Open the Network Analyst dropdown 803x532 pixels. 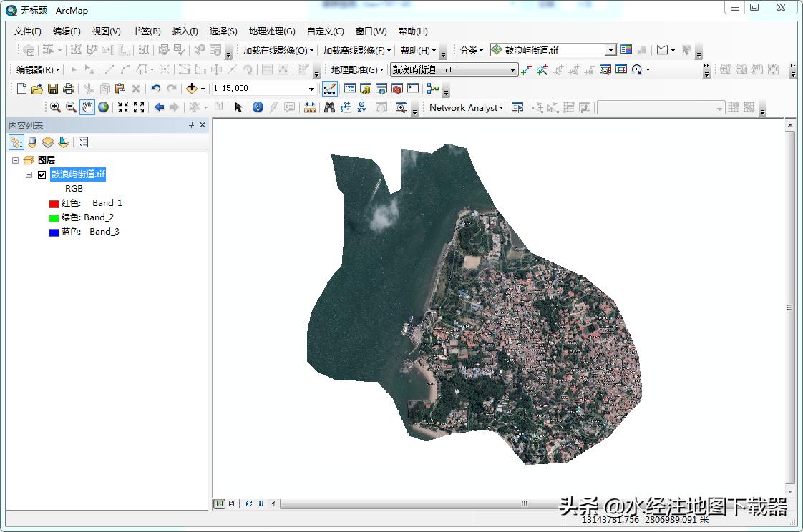click(x=466, y=107)
